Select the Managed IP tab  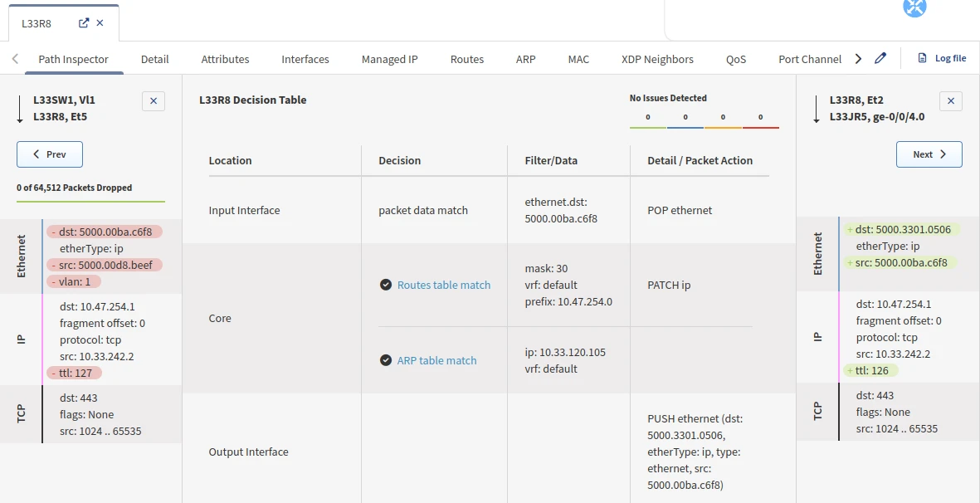coord(389,59)
